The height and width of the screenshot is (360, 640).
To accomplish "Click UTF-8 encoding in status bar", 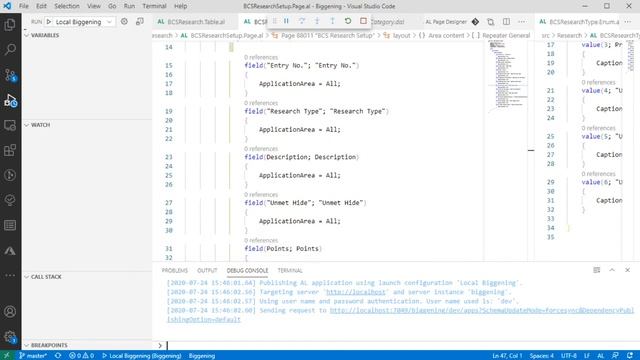I will tap(569, 356).
